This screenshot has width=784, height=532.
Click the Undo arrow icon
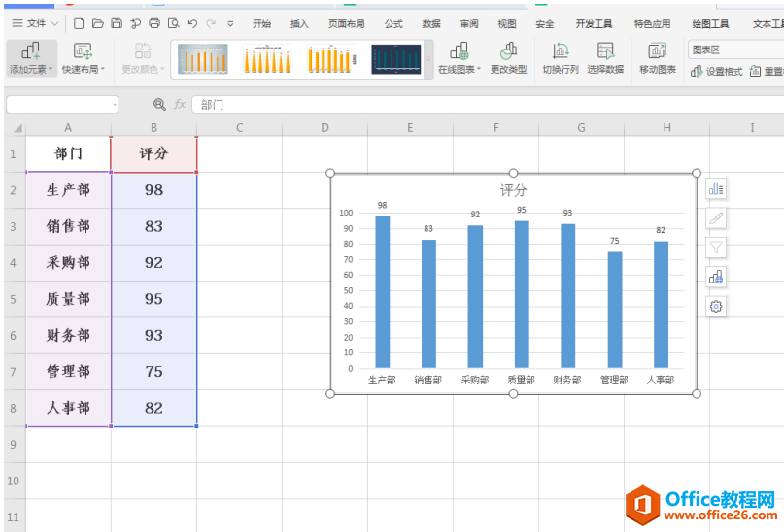(192, 23)
